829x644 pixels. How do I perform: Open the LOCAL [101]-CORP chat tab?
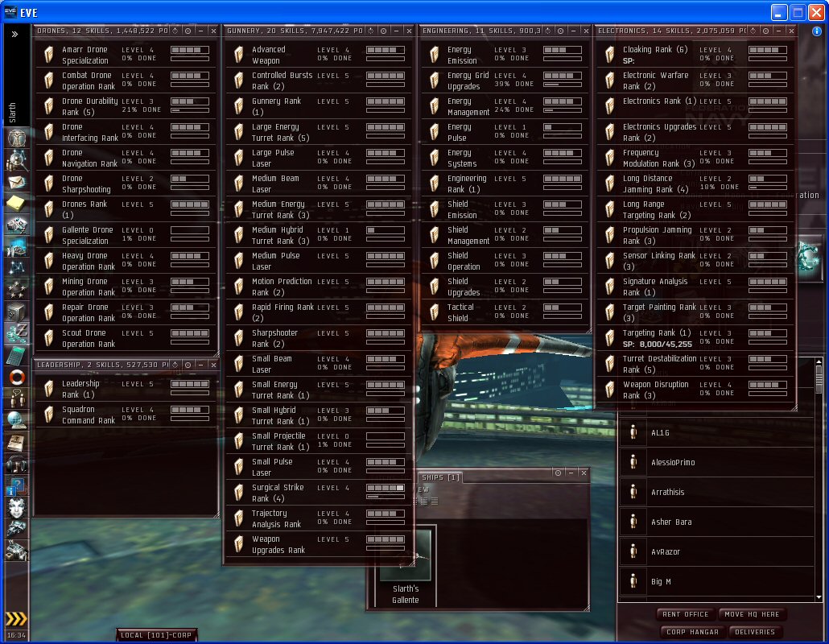156,635
